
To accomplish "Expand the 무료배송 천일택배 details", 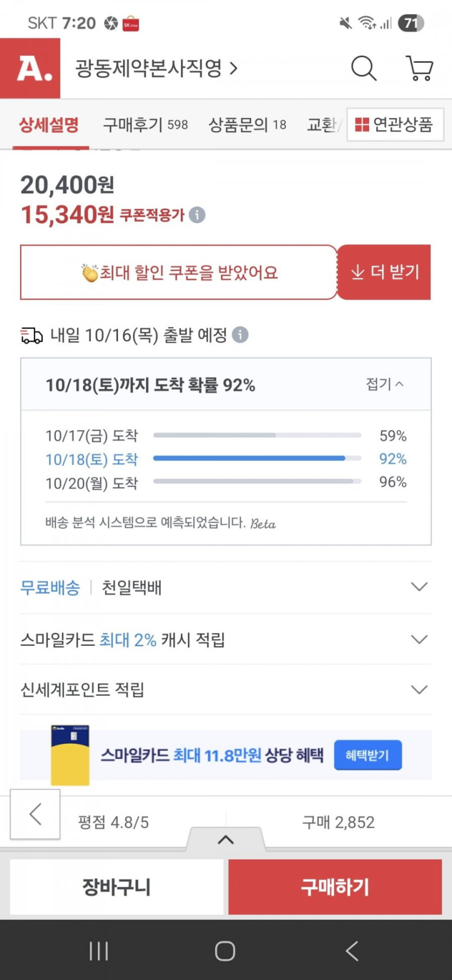I will [419, 587].
